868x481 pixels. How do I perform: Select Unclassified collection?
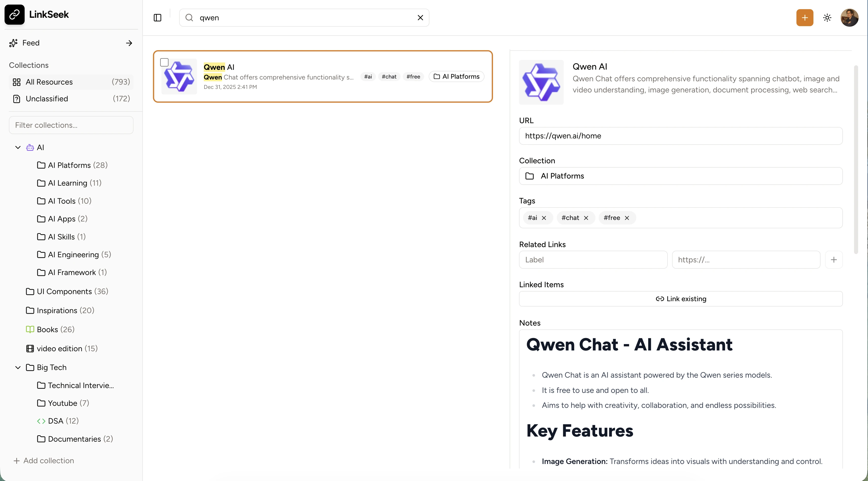71,99
